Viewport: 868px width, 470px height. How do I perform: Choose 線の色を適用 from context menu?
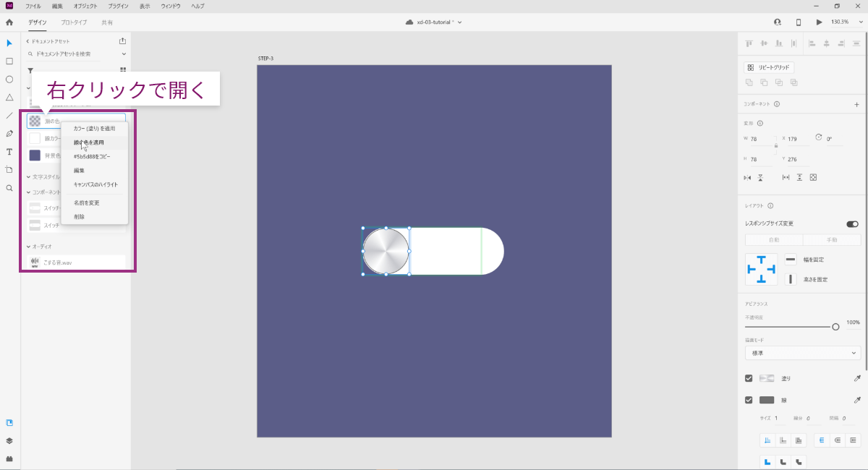[x=95, y=142]
